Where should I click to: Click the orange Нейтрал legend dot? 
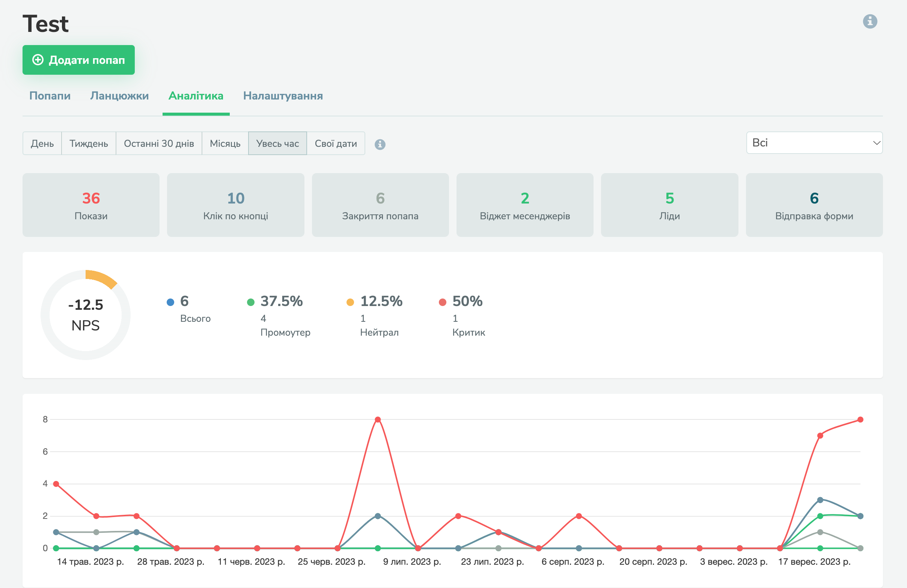pos(350,302)
